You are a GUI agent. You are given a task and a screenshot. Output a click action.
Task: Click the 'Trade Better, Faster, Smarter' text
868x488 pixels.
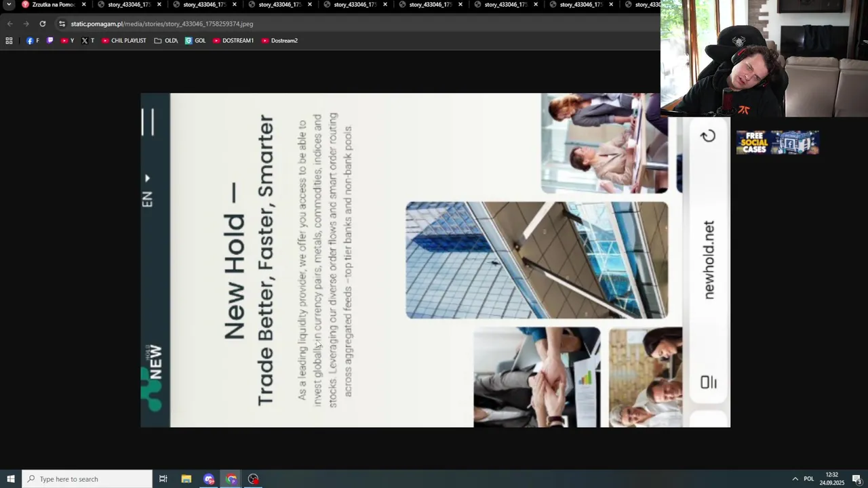pyautogui.click(x=265, y=260)
